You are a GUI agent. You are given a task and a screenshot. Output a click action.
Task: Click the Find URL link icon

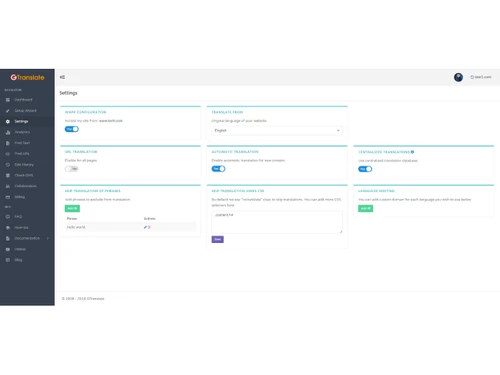8,154
